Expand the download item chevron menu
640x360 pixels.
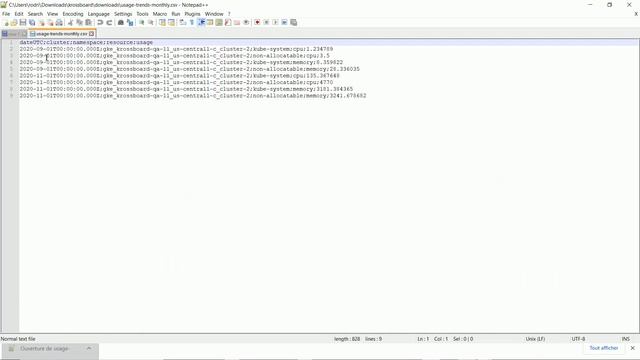pos(89,349)
